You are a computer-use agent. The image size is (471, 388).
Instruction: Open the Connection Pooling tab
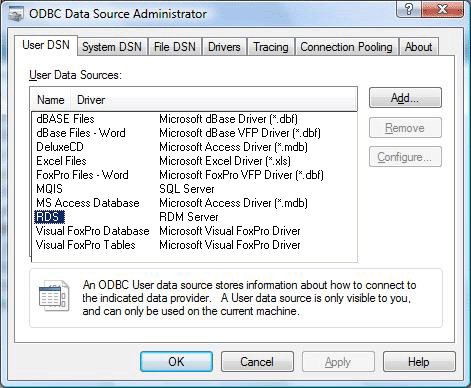tap(346, 47)
